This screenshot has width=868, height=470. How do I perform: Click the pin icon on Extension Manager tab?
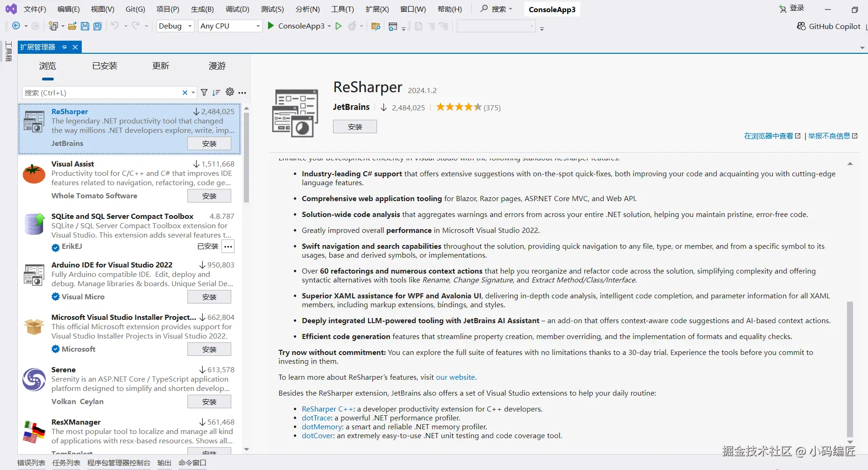[64, 47]
